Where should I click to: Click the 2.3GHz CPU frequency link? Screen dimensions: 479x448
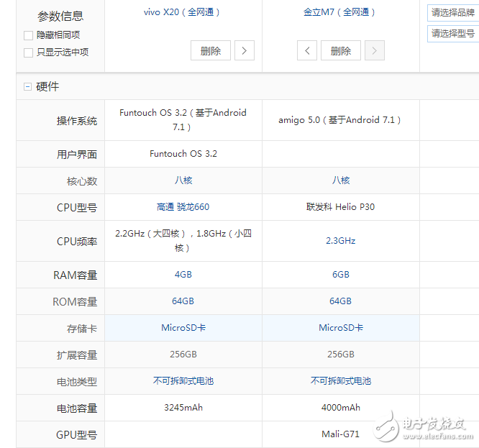point(341,241)
